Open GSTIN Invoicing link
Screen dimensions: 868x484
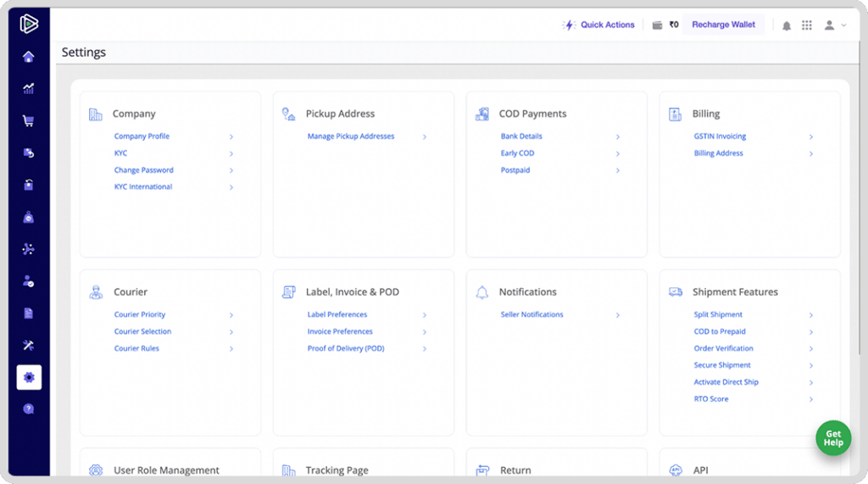click(x=720, y=136)
